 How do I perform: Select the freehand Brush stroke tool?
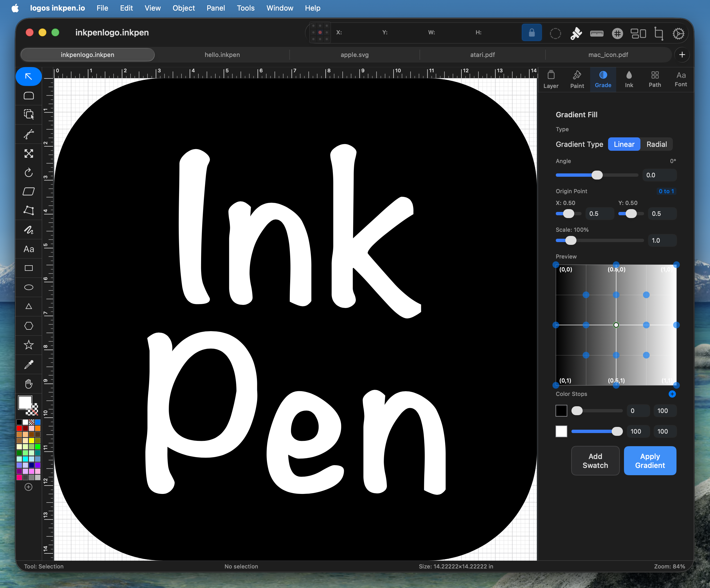[x=29, y=230]
